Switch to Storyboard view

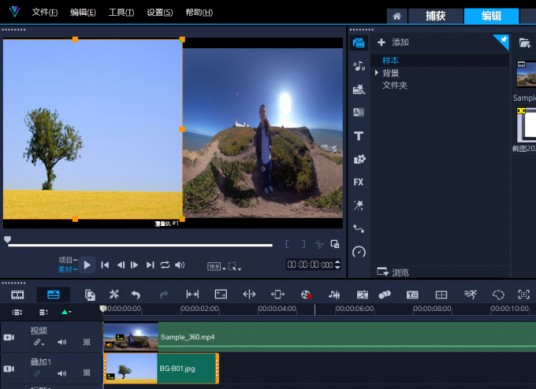pyautogui.click(x=17, y=295)
